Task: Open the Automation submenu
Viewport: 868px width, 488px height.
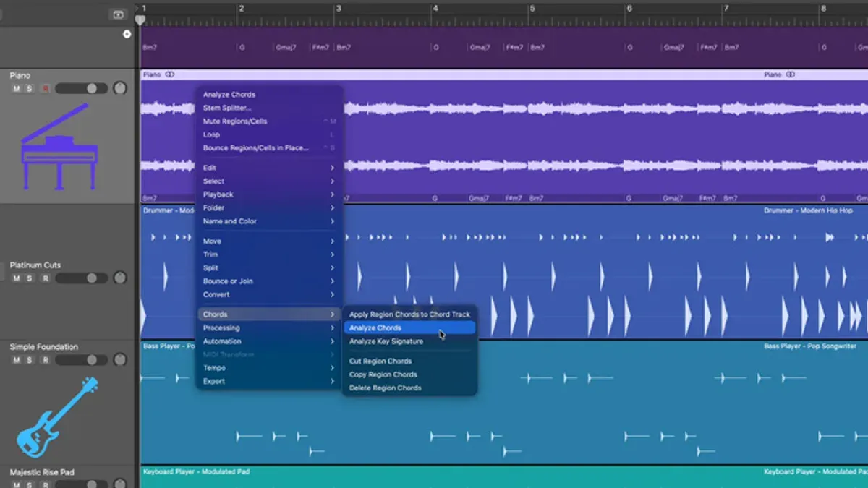Action: (269, 341)
